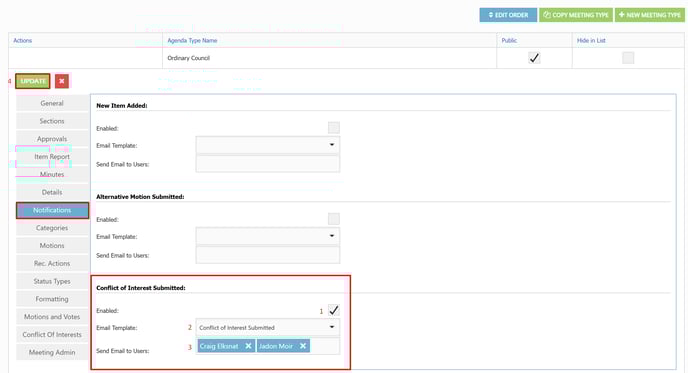Open the Categories tab
This screenshot has width=688, height=373.
[52, 228]
